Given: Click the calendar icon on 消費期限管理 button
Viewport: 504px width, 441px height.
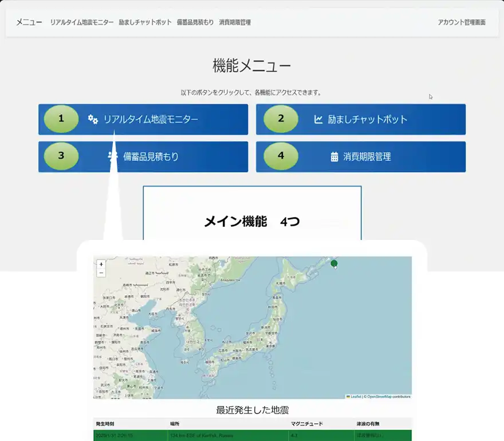Looking at the screenshot, I should click(334, 156).
